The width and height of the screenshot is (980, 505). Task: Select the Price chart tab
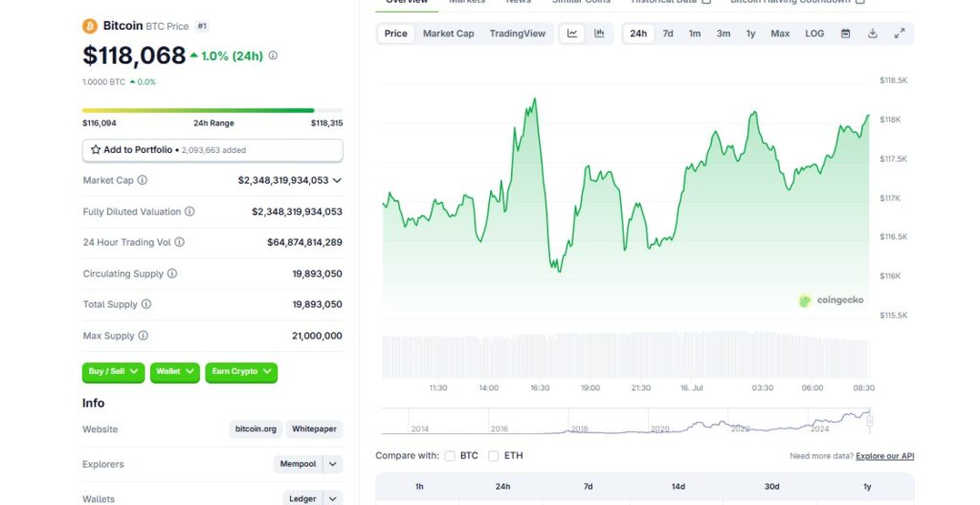(x=395, y=33)
